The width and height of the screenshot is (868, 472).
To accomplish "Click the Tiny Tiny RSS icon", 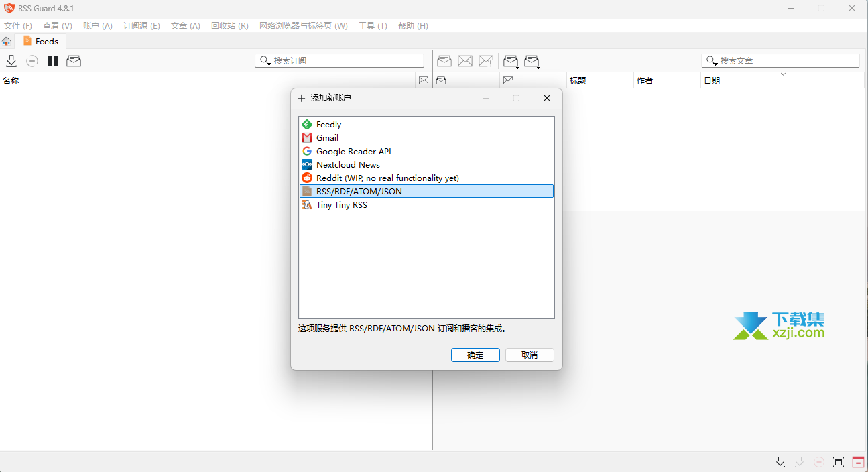I will pyautogui.click(x=307, y=205).
